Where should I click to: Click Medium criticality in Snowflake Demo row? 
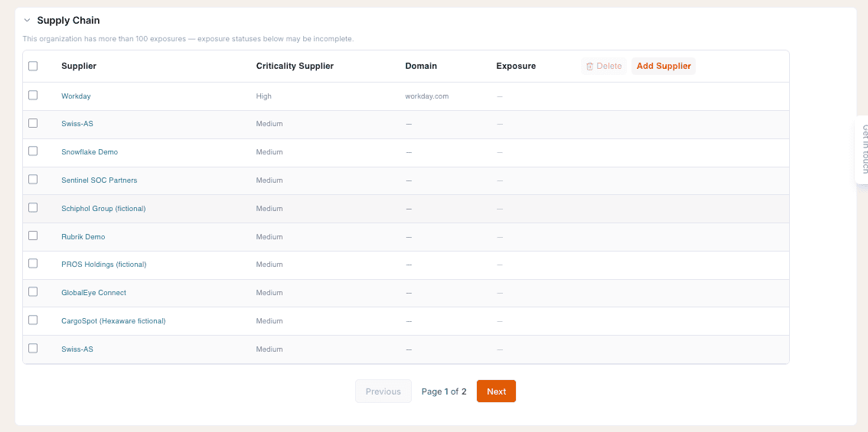[269, 152]
